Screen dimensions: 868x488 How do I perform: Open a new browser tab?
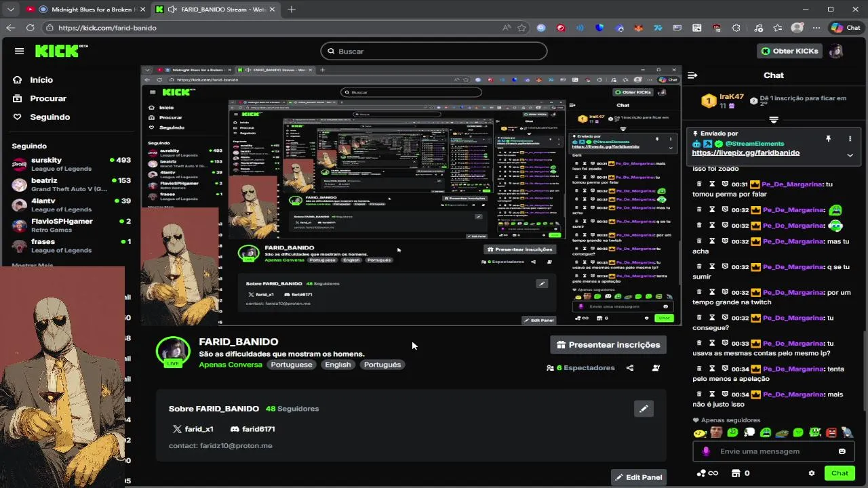(x=292, y=9)
